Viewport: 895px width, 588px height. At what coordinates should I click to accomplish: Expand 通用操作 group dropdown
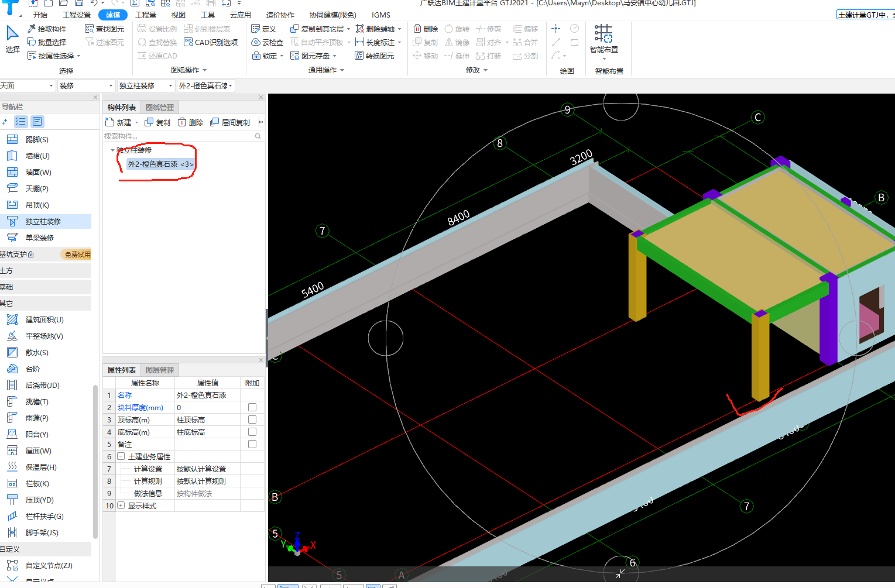[342, 70]
